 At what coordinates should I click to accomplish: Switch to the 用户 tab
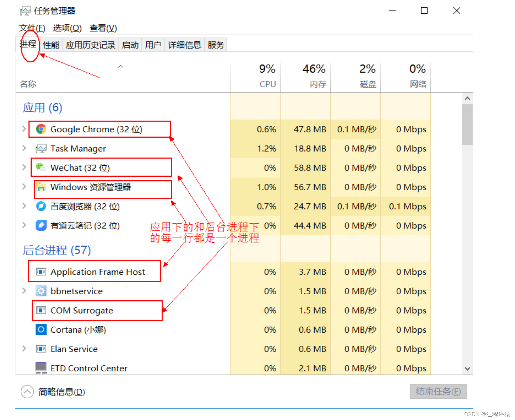pyautogui.click(x=153, y=45)
